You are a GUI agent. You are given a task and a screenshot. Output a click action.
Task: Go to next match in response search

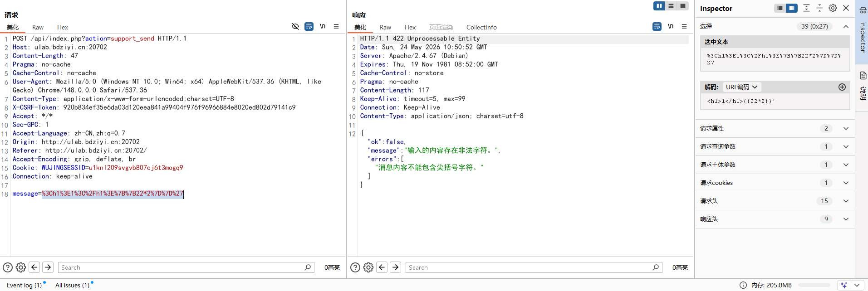coord(396,267)
